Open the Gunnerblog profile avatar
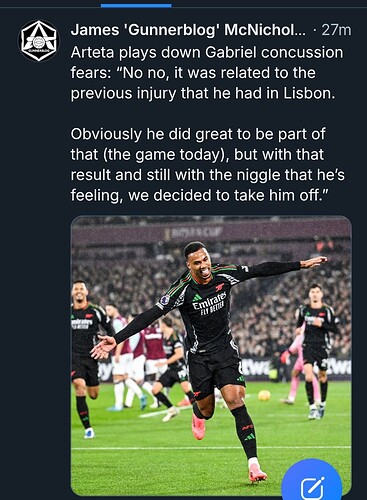 38,41
